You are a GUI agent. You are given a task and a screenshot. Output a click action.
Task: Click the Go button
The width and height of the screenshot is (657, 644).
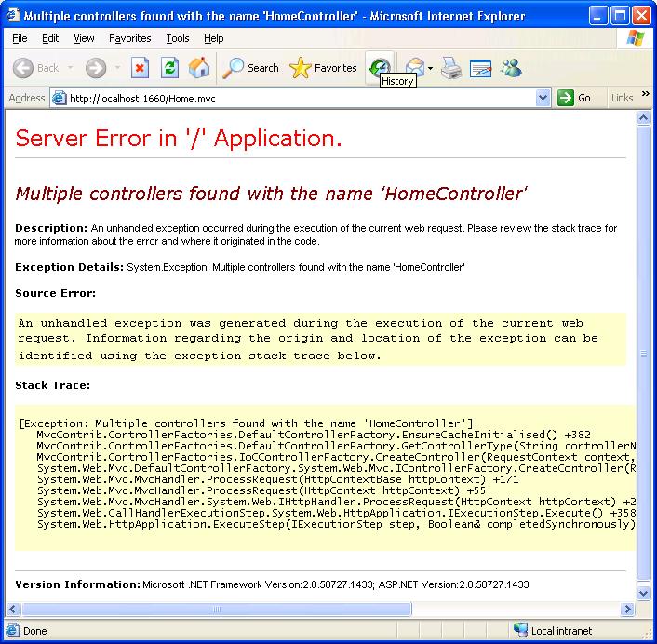574,98
